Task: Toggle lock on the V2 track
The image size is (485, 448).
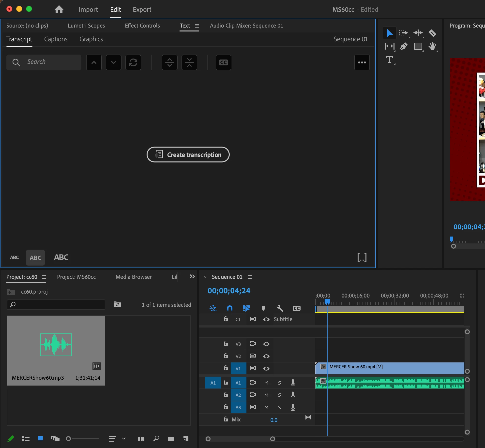Action: (x=226, y=356)
